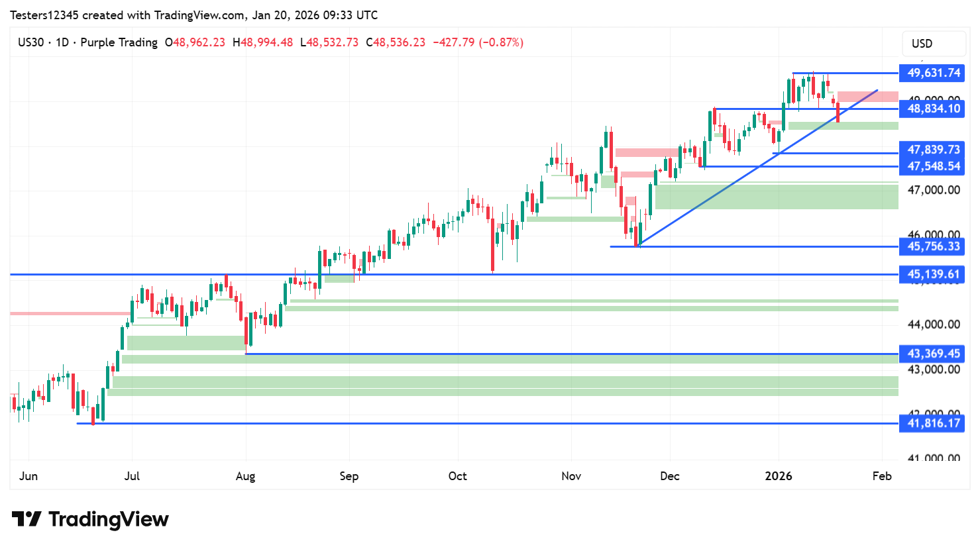Click the US30 symbol title
Screen dimensions: 980x549
pos(30,42)
